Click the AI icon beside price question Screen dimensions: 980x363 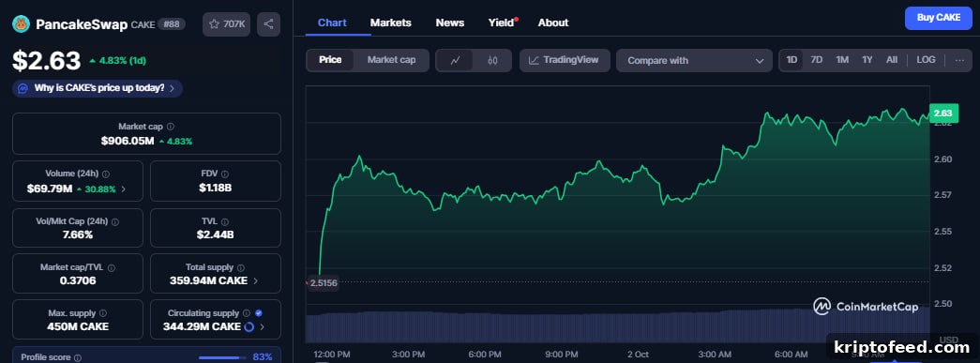[23, 88]
